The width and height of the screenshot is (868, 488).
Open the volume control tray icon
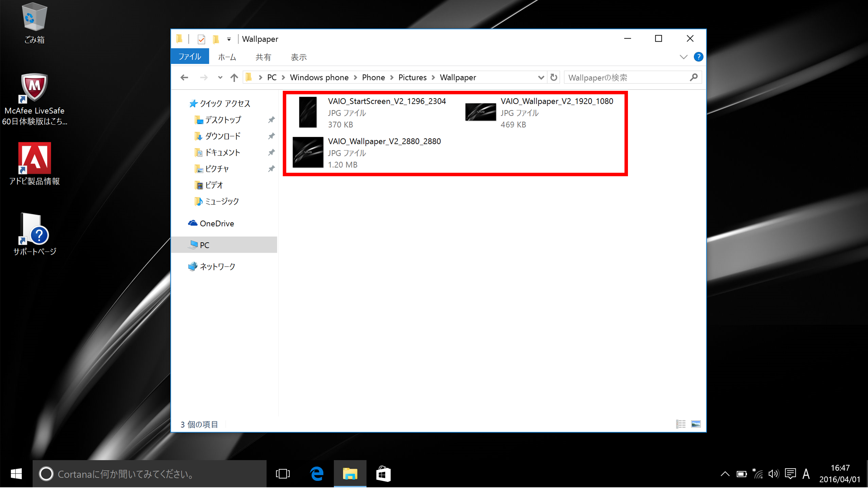[x=774, y=474]
